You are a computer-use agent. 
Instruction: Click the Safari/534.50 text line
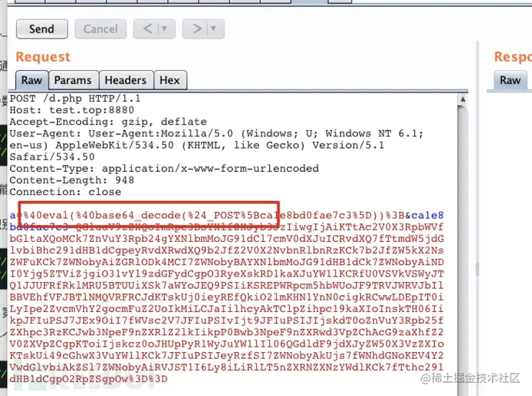[x=52, y=157]
